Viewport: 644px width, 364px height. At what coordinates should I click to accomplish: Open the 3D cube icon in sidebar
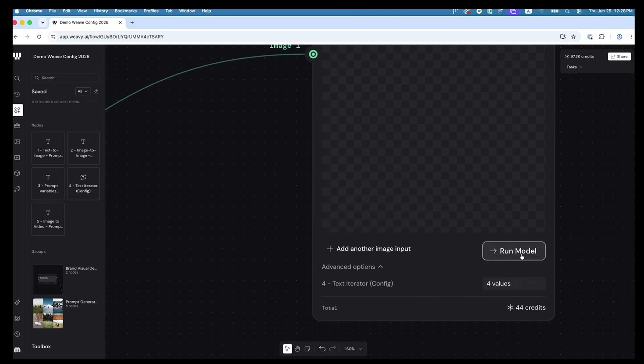click(17, 173)
